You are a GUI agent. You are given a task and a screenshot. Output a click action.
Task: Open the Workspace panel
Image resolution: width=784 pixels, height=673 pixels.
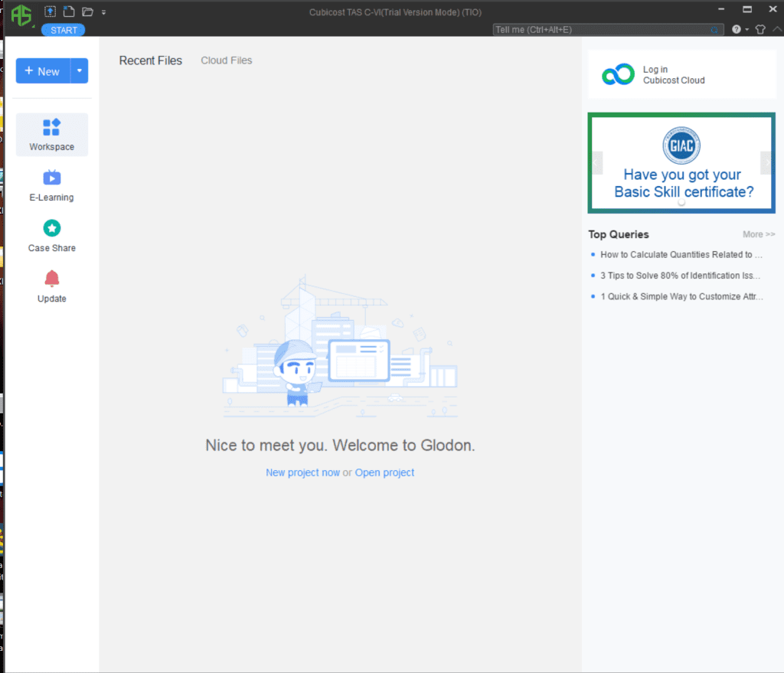pos(52,135)
